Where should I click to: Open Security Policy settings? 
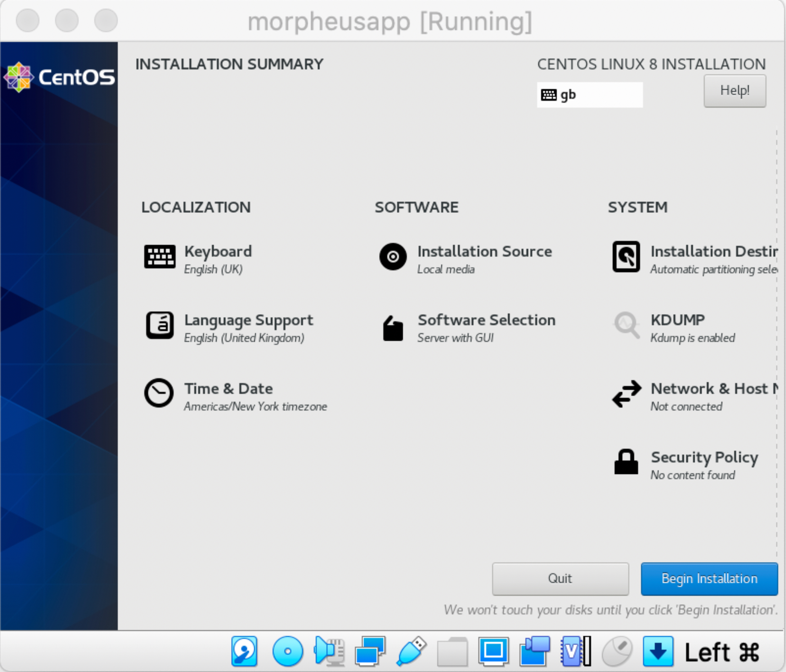pos(704,464)
